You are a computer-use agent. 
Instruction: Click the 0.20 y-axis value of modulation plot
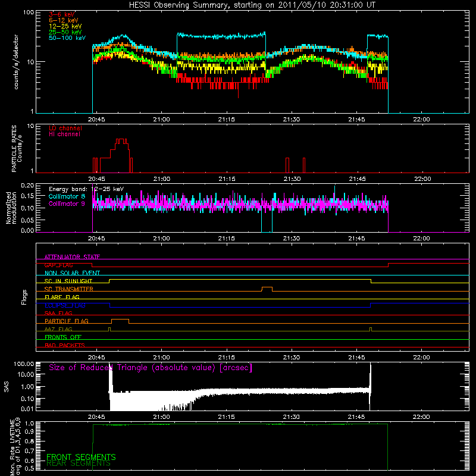(27, 186)
